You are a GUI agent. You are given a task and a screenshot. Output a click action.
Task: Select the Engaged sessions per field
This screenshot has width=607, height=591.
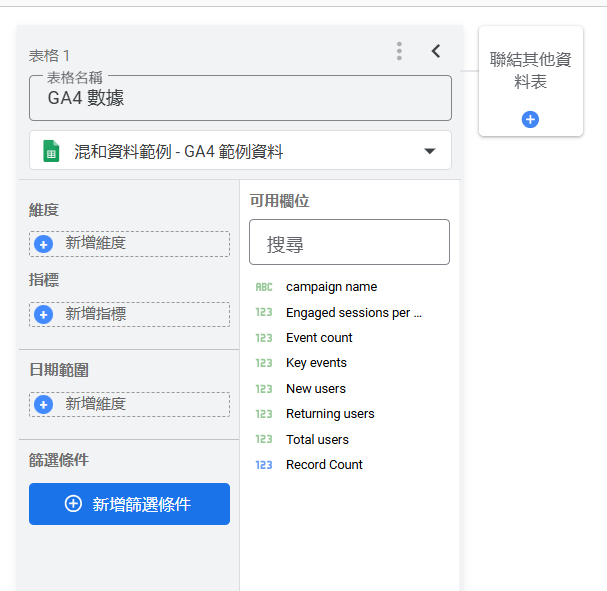(353, 312)
